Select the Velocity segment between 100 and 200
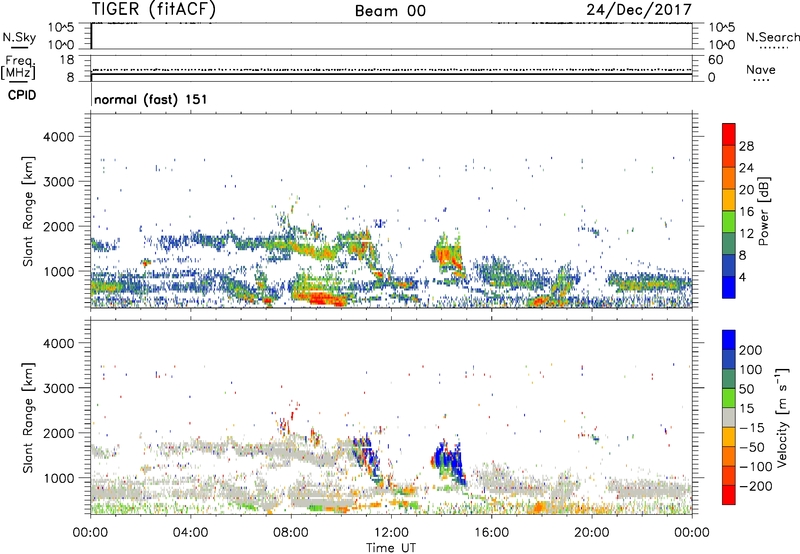Screen dimensions: 800x554 pyautogui.click(x=729, y=359)
